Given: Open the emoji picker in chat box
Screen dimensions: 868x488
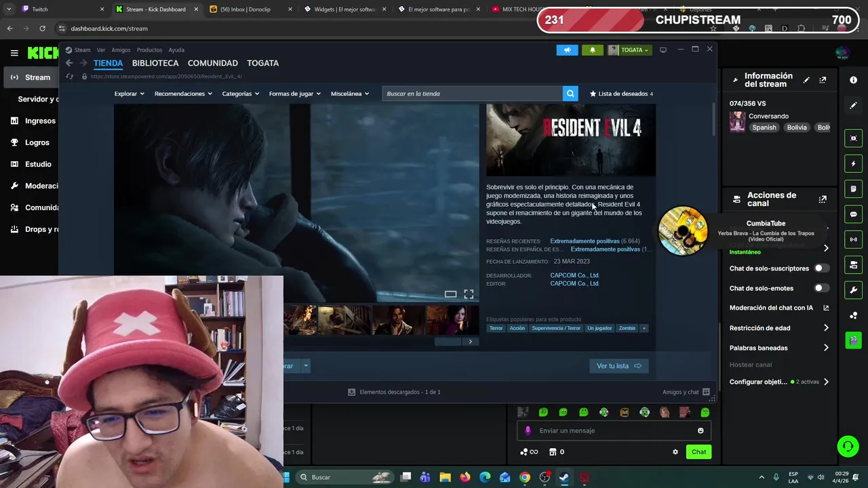Looking at the screenshot, I should [701, 430].
